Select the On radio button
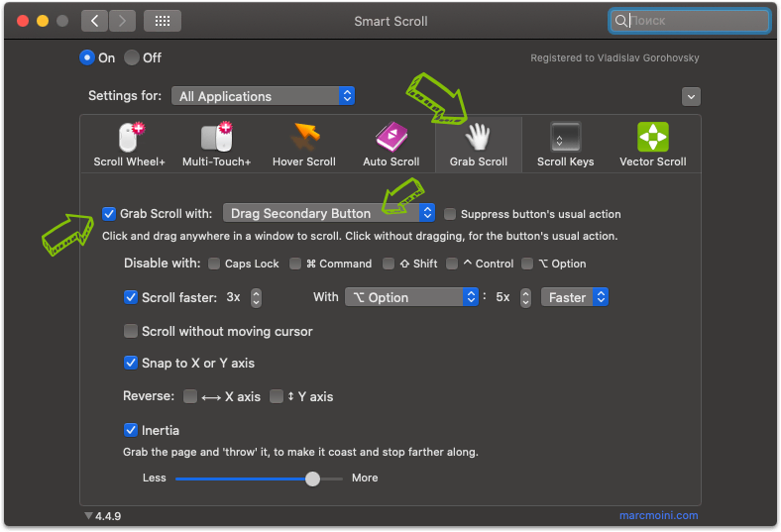 click(x=87, y=57)
